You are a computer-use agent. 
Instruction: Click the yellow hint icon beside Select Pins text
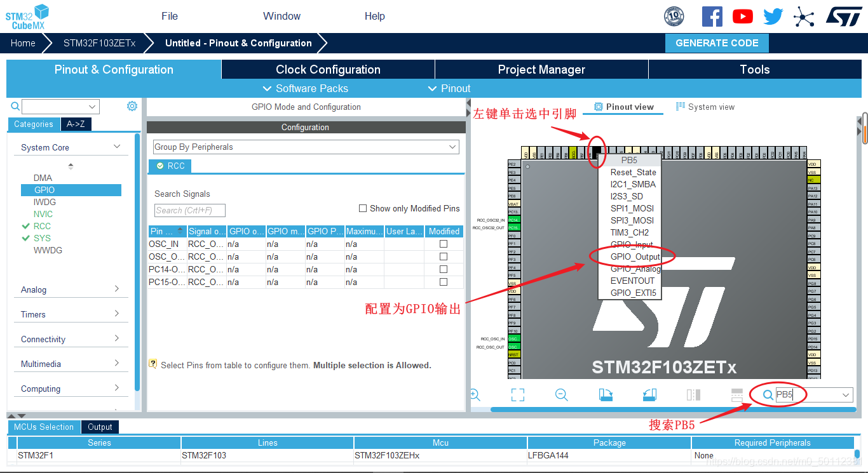pyautogui.click(x=153, y=364)
